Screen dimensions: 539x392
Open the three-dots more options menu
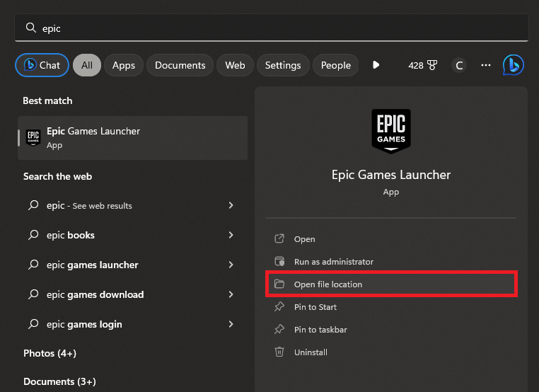point(485,65)
